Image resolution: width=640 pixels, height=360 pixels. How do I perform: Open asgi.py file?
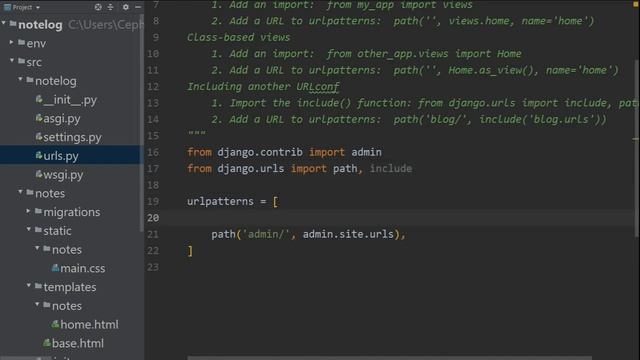(62, 119)
